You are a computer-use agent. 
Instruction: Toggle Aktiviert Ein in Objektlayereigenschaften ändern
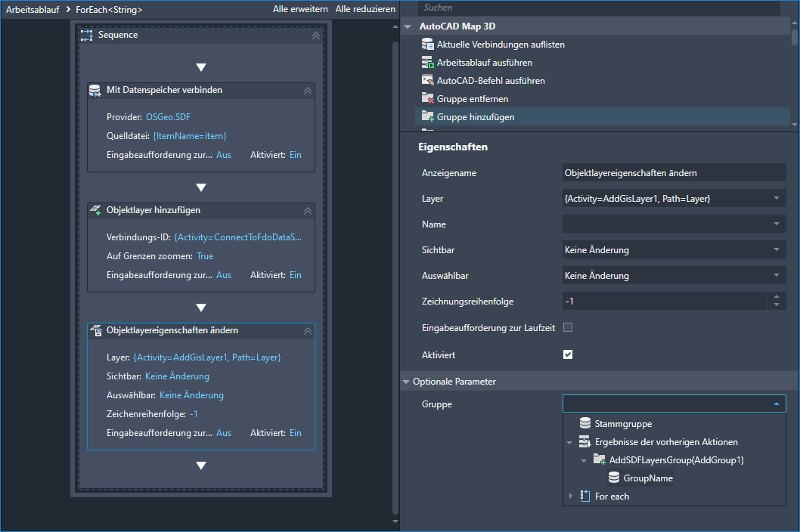tap(296, 433)
